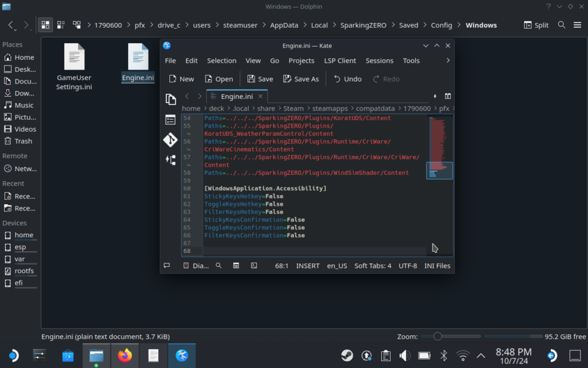588x368 pixels.
Task: Click the New button in Kate toolbar
Action: (181, 79)
